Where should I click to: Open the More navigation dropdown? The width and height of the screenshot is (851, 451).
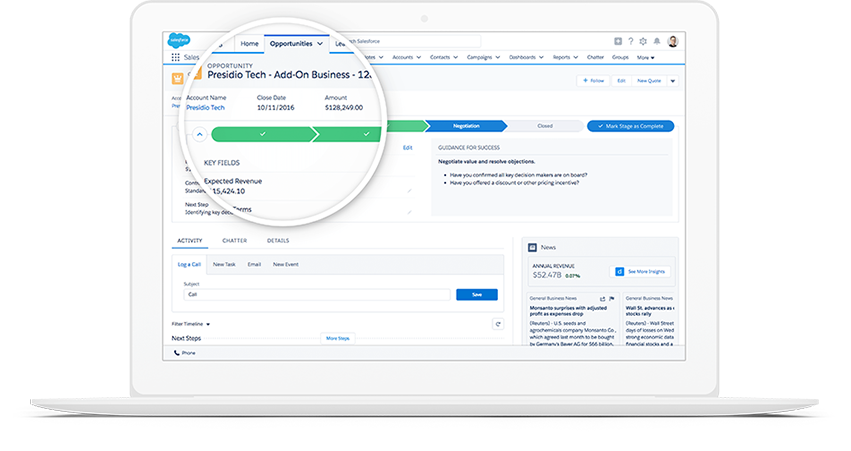646,58
